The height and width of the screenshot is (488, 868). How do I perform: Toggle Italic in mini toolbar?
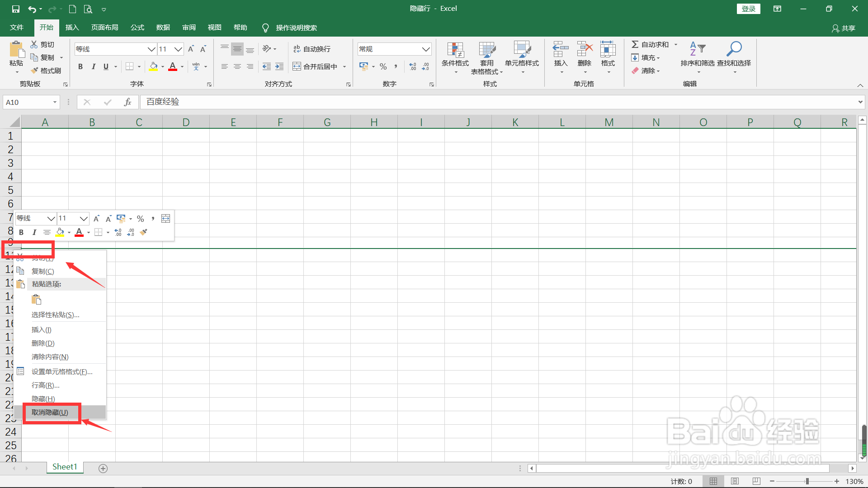click(34, 232)
